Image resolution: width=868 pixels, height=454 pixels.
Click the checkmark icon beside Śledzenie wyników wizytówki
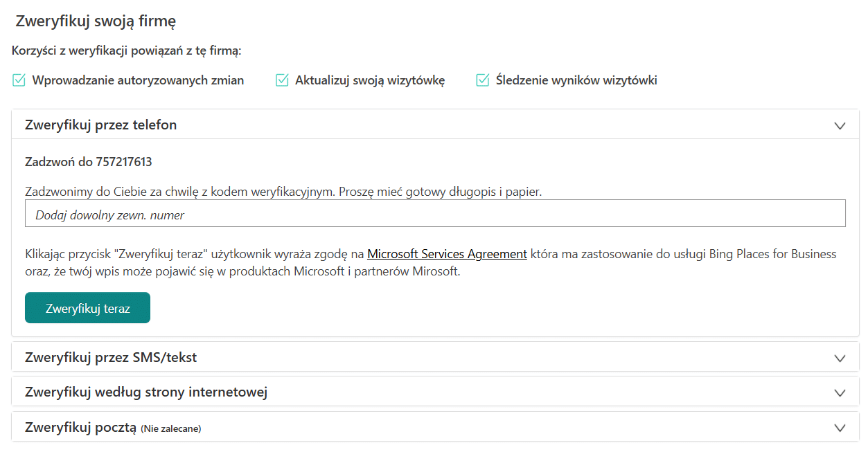pyautogui.click(x=483, y=80)
